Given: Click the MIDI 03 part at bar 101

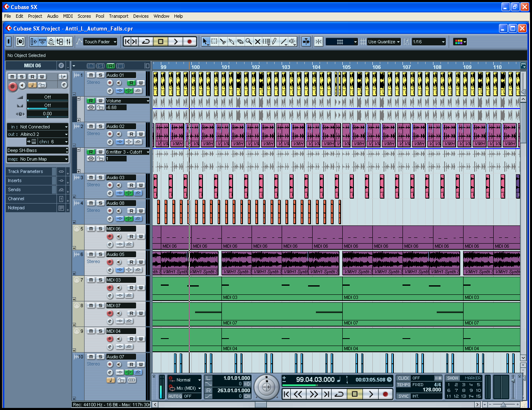Looking at the screenshot, I should (282, 288).
